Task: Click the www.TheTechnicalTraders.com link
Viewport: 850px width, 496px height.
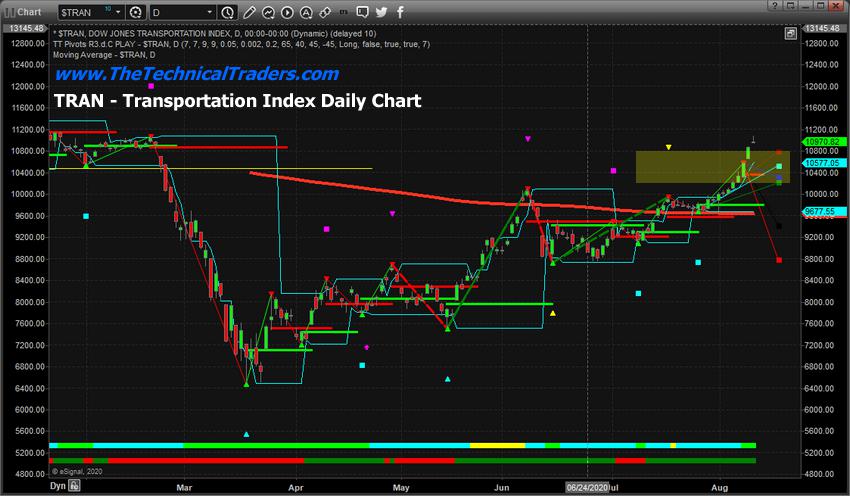Action: click(197, 74)
